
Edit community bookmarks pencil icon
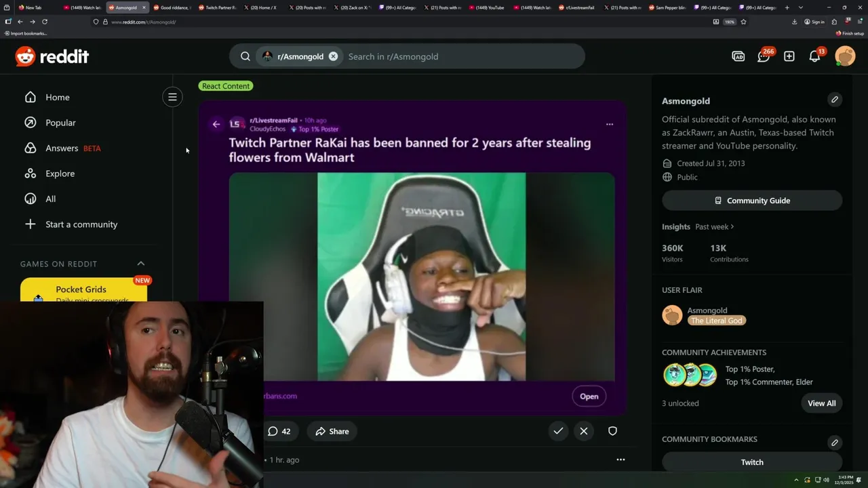coord(835,443)
